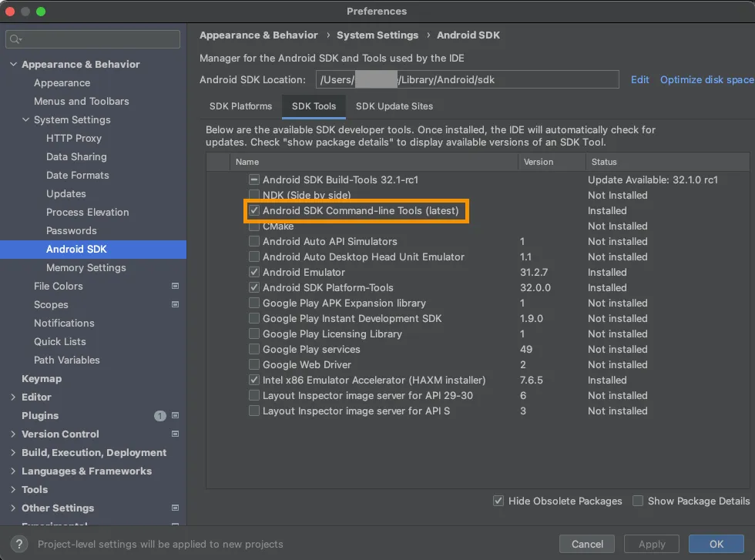Screen dimensions: 755x560
Task: Disable Hide Obsolete Packages
Action: pyautogui.click(x=498, y=501)
